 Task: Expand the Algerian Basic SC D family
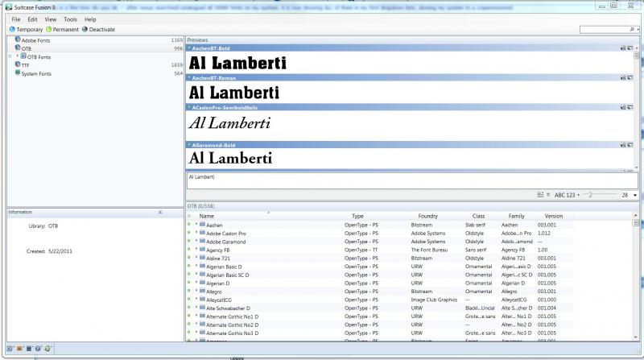tap(196, 274)
